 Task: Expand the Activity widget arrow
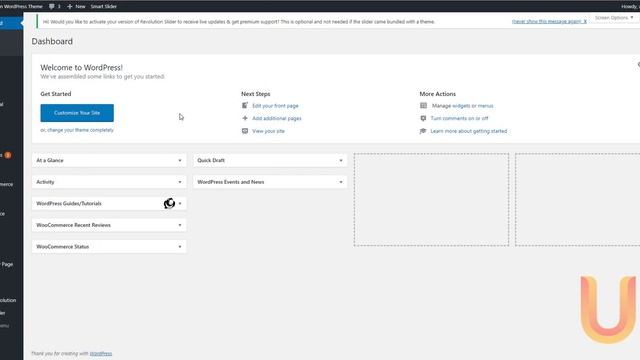click(x=180, y=182)
